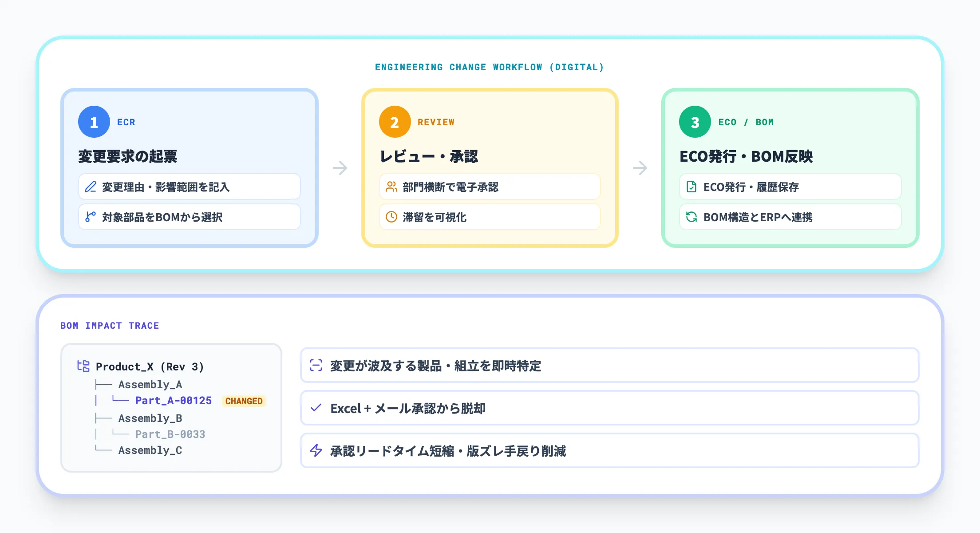Open the REVIEW section header
The height and width of the screenshot is (533, 980).
pos(436,122)
